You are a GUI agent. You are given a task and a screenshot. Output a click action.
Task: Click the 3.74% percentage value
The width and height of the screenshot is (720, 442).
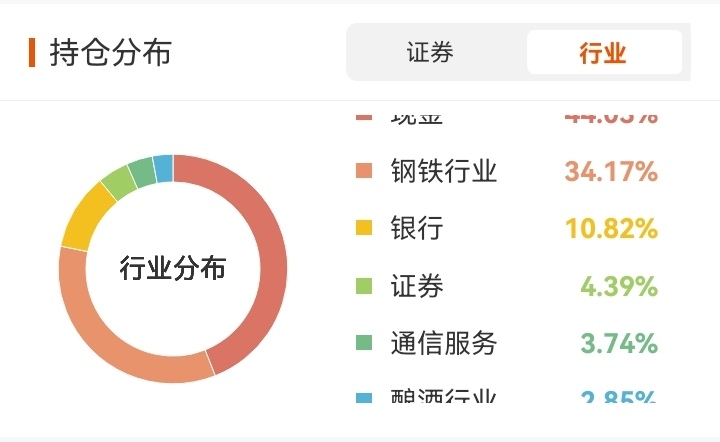(x=619, y=343)
